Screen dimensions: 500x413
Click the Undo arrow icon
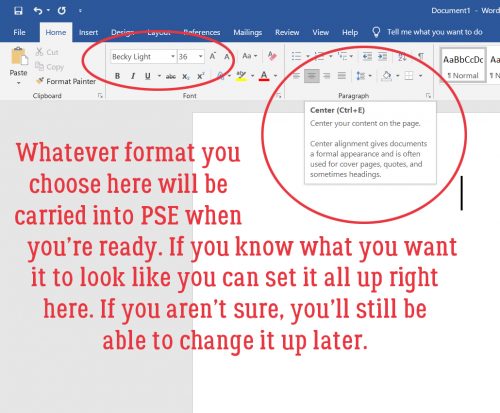[38, 11]
